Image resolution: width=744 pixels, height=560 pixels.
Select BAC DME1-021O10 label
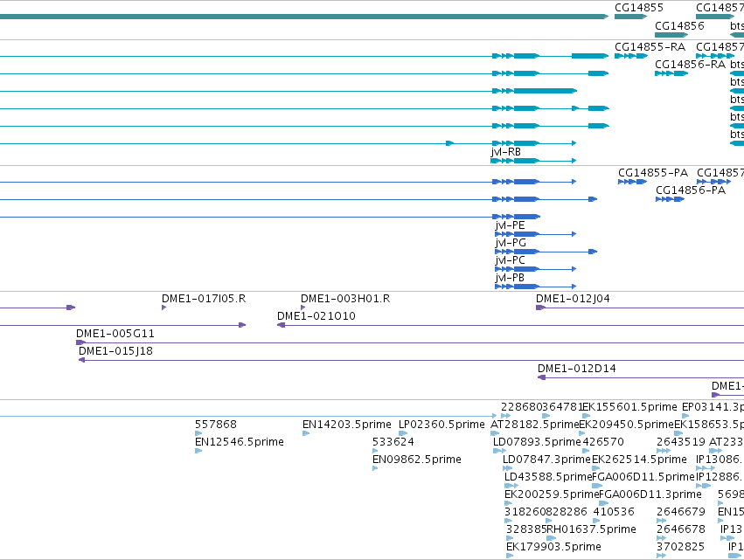316,316
